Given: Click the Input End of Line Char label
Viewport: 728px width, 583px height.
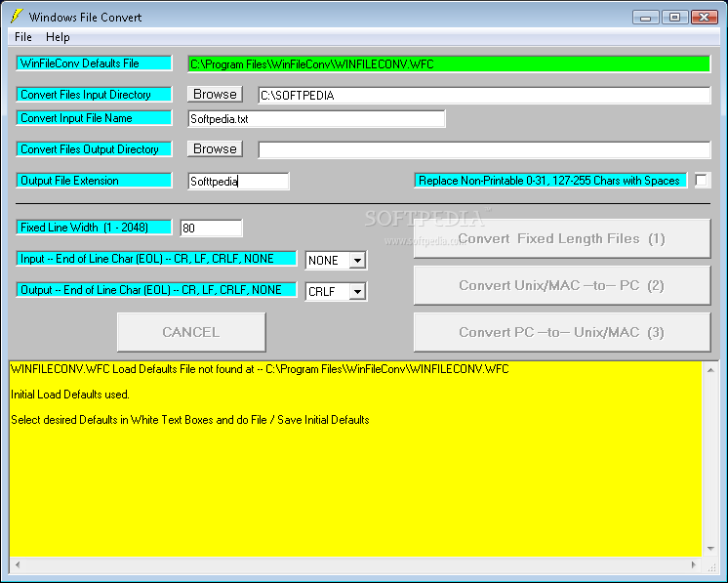Looking at the screenshot, I should click(156, 259).
